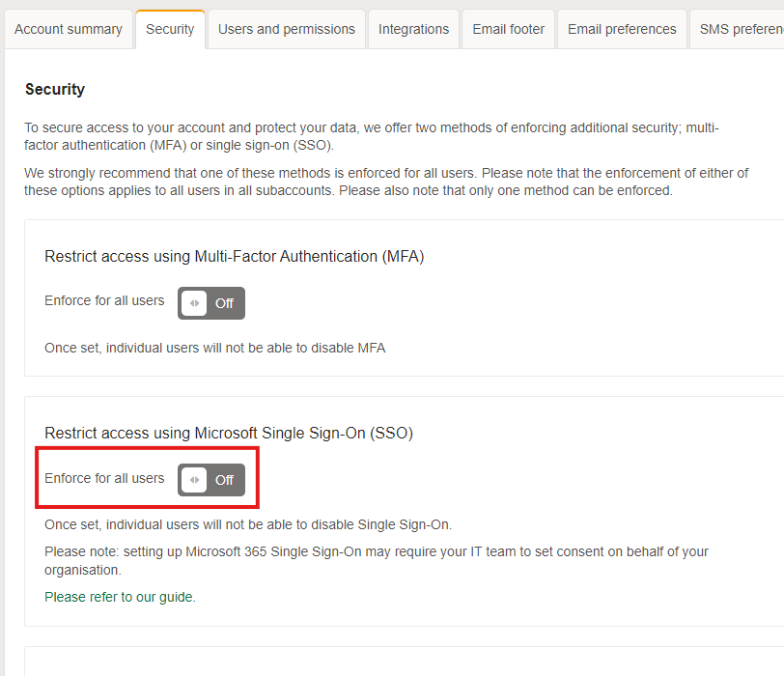
Task: Click the Enforce for all users label under MFA
Action: 103,300
